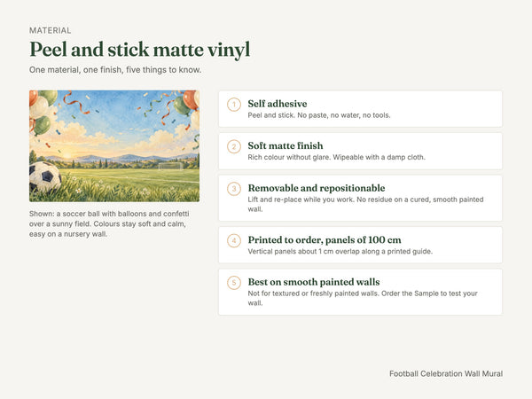Click the Best on smooth painted walls heading

click(314, 282)
